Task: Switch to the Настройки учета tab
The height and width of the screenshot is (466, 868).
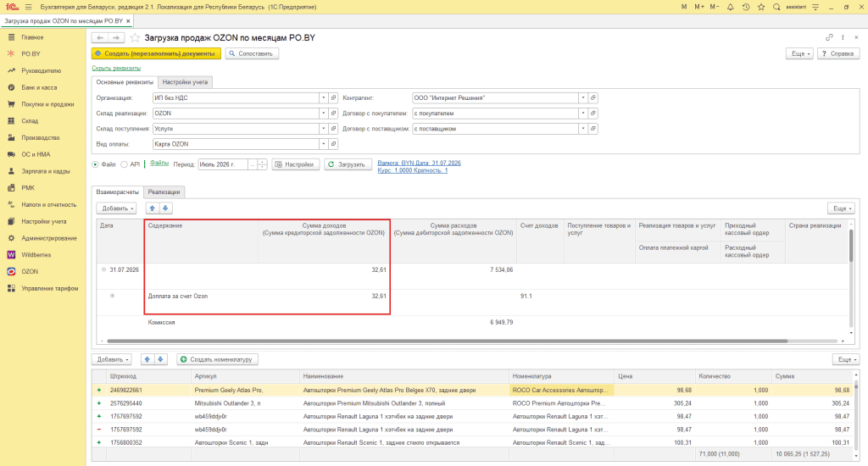Action: coord(185,82)
